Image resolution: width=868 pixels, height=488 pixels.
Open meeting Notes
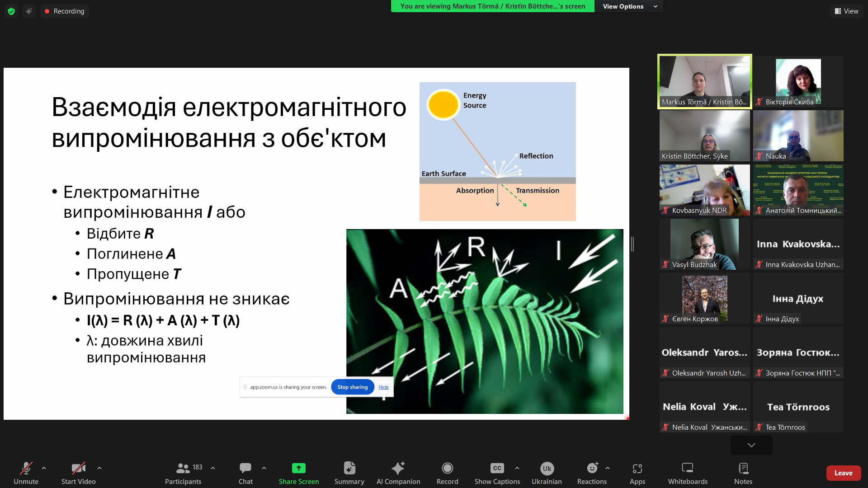(x=743, y=473)
